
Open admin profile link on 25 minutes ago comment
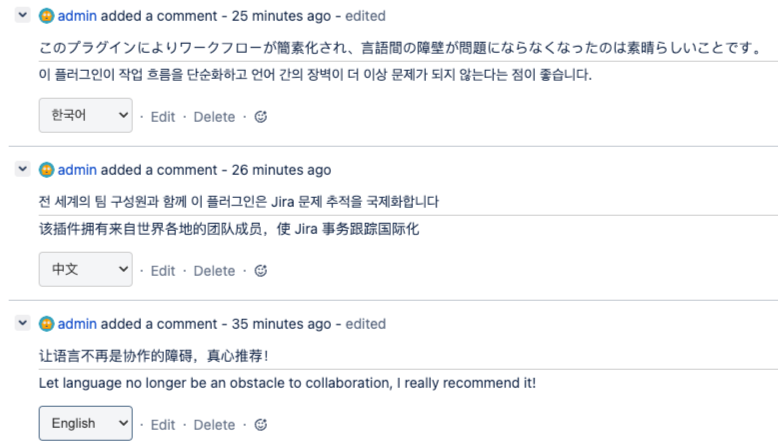[77, 17]
